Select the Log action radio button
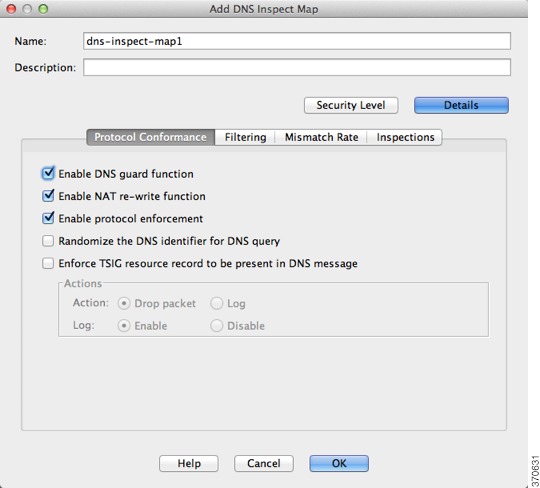Screen dimensions: 540x488 pyautogui.click(x=217, y=303)
